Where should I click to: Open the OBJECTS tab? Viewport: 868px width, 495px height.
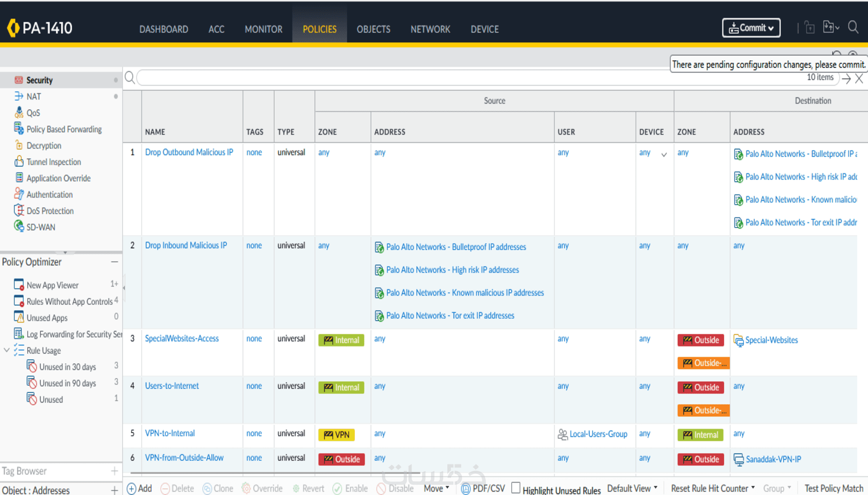[373, 29]
